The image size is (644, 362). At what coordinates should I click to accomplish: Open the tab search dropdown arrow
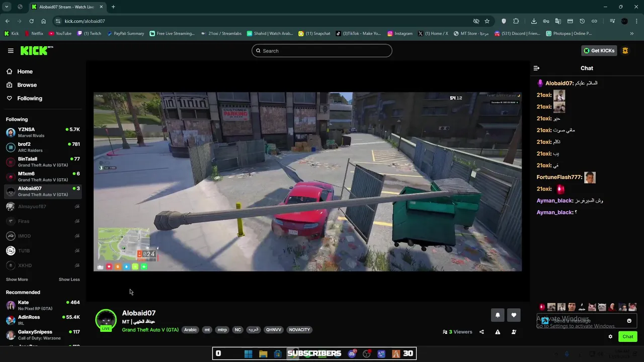pos(7,7)
